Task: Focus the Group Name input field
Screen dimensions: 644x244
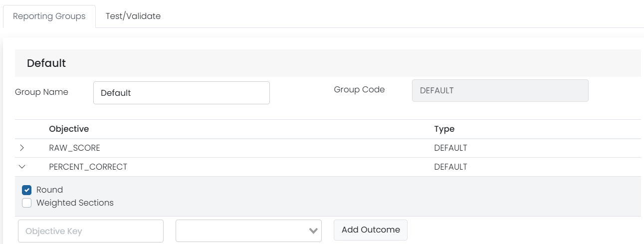Action: [x=182, y=93]
